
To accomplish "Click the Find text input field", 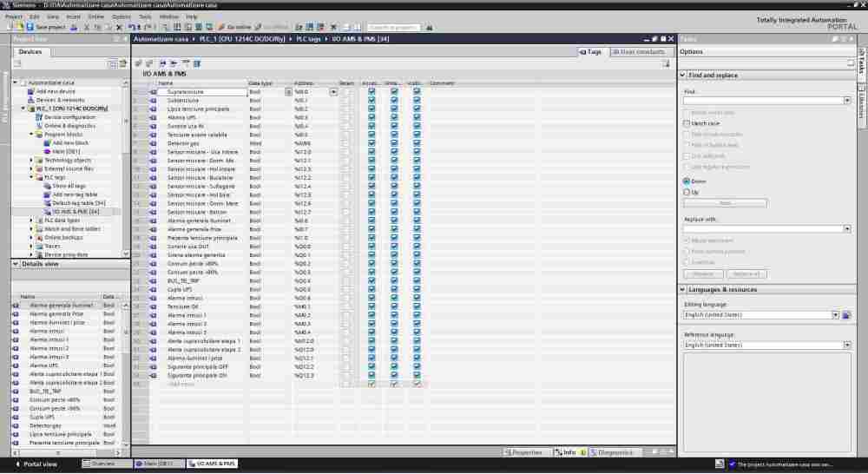I will (762, 101).
